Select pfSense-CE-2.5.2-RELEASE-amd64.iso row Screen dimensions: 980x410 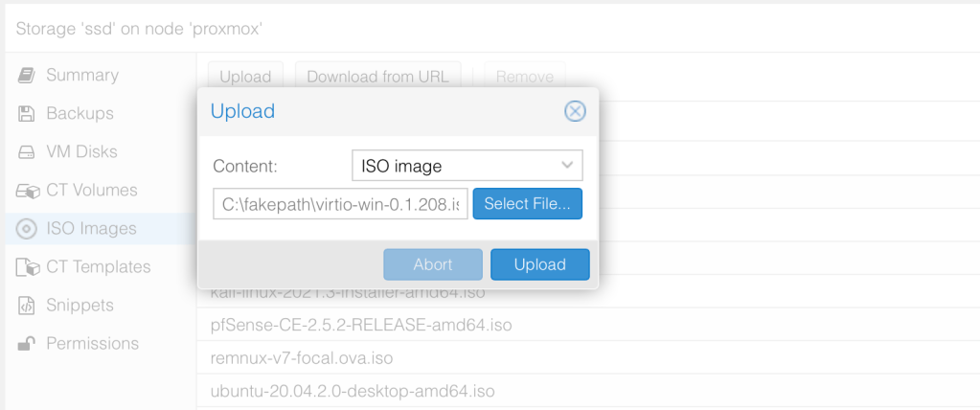click(360, 326)
